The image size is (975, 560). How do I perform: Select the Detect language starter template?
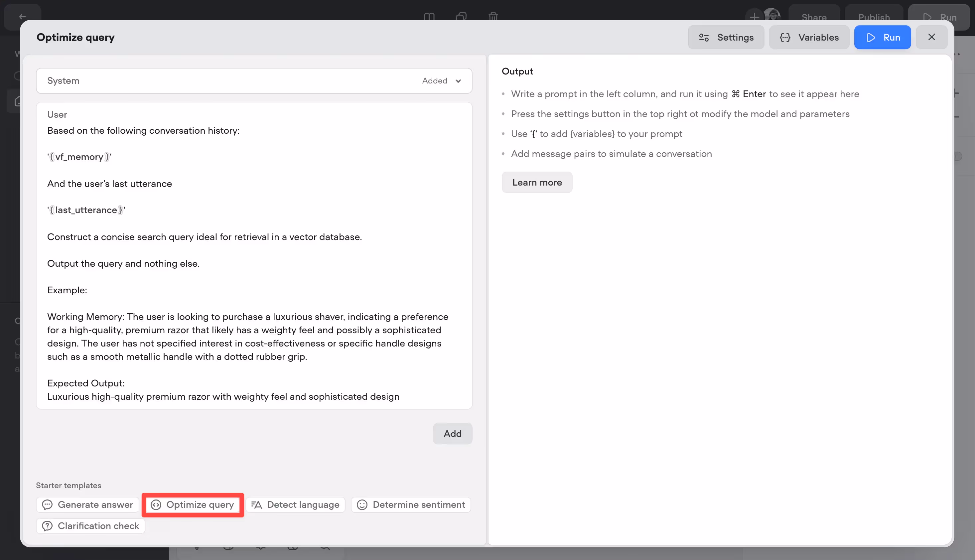pos(295,504)
